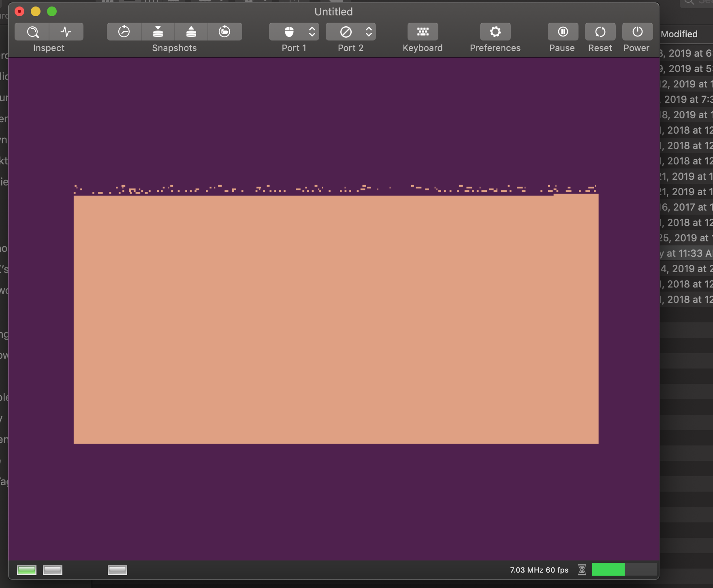
Task: Select the '4, 2019 at 2' row in Finder
Action: click(x=686, y=269)
